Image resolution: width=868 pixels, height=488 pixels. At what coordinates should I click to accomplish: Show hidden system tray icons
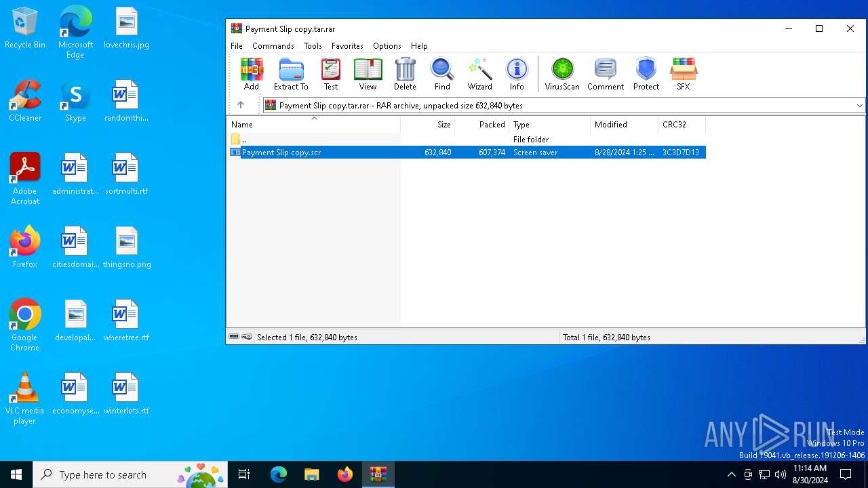point(731,474)
